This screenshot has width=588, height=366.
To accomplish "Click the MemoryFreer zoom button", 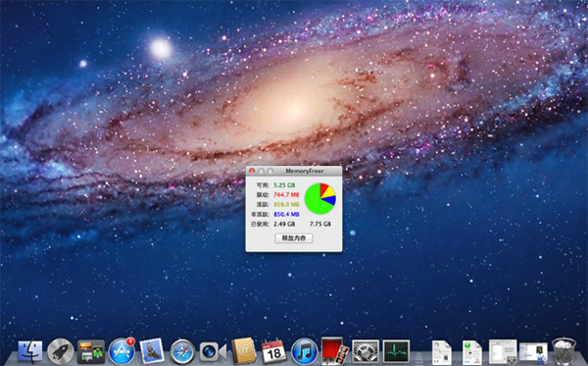I will pos(270,171).
